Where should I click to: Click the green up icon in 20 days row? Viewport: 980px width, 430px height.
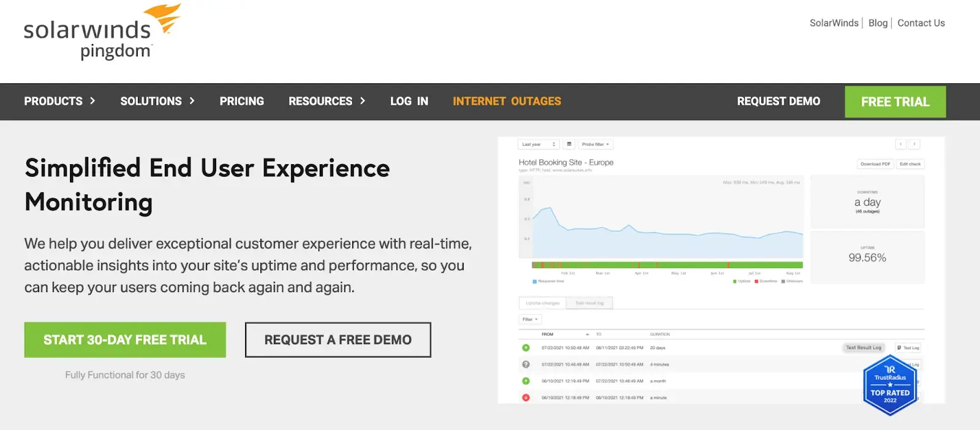coord(526,348)
